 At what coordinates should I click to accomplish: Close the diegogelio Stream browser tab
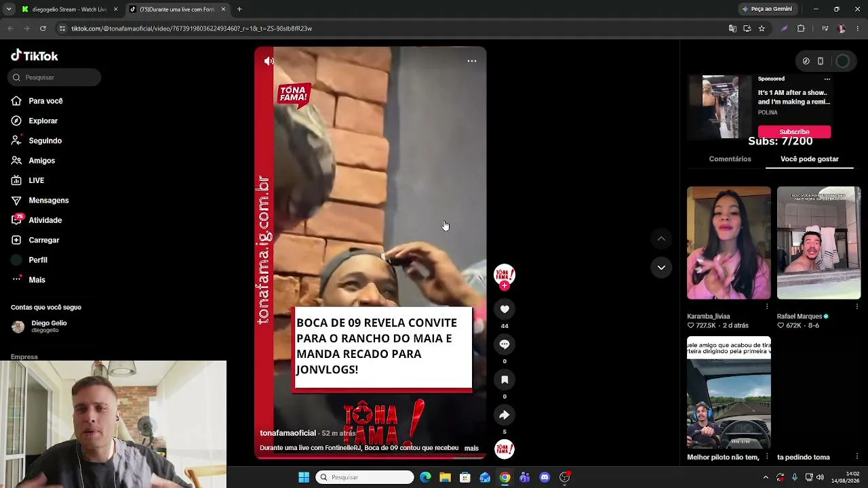pyautogui.click(x=115, y=9)
